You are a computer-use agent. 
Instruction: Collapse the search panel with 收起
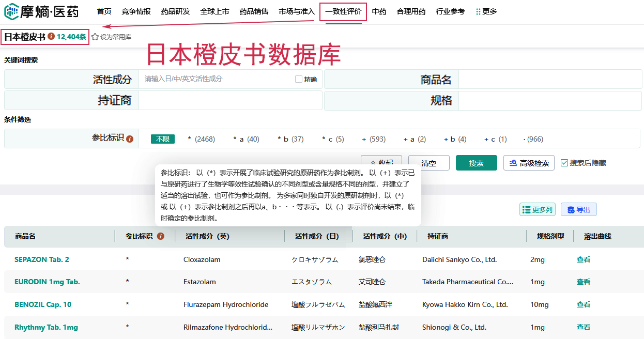click(381, 163)
